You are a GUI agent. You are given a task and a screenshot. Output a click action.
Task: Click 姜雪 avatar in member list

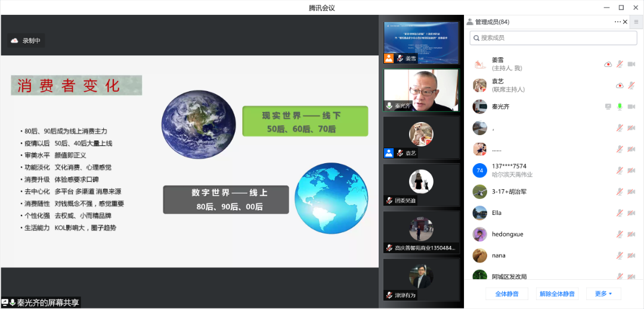(x=479, y=64)
